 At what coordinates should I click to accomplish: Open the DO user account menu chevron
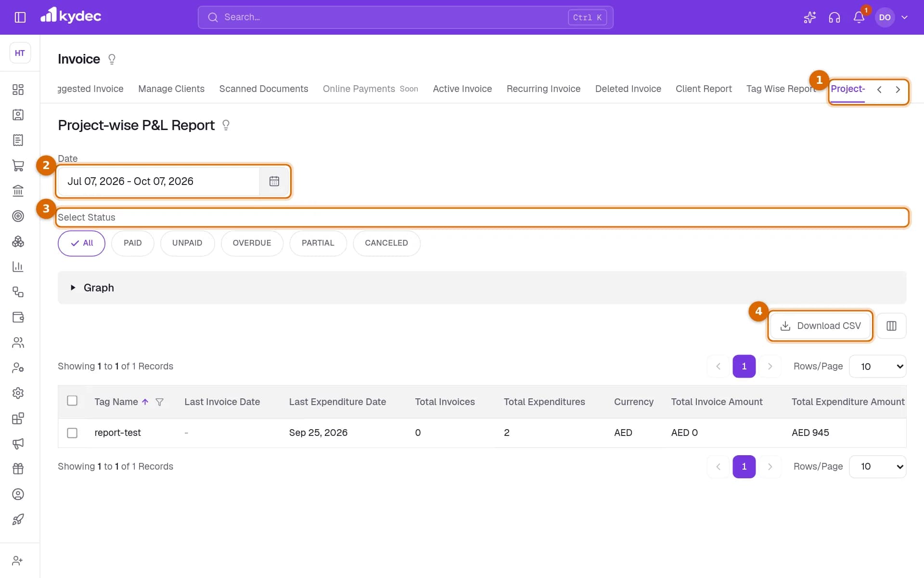coord(904,17)
